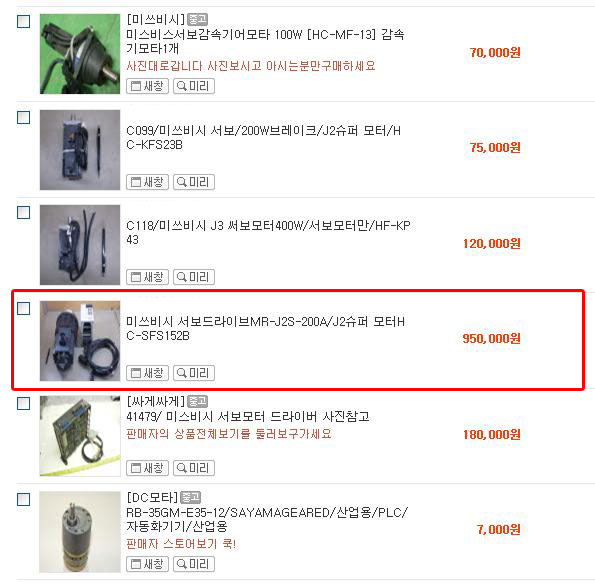Click the green-background gear motor thumbnail

point(80,54)
